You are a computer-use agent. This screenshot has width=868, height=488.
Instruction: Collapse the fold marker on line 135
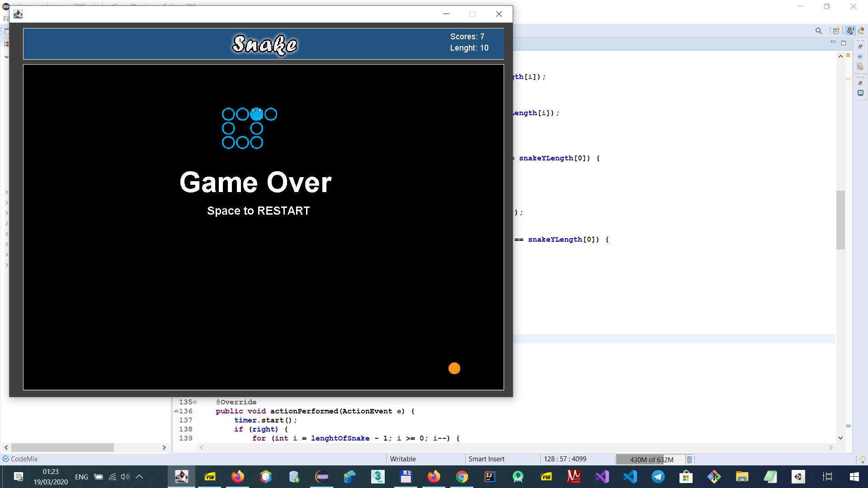195,402
